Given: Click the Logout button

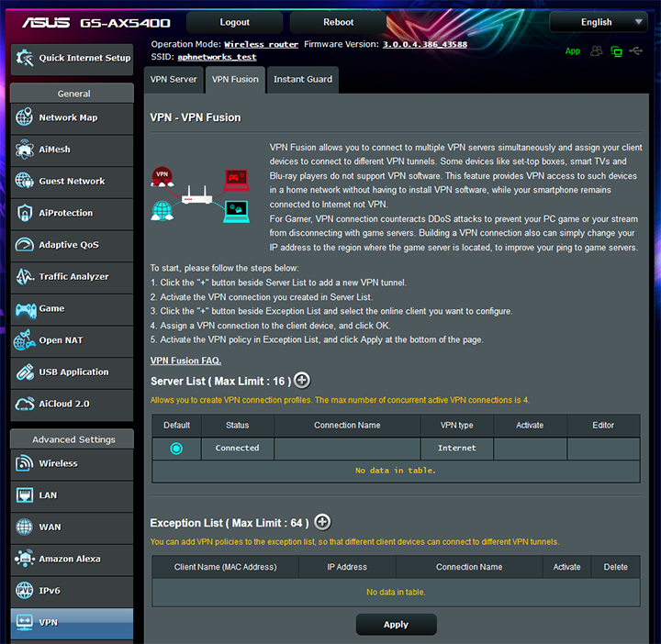Looking at the screenshot, I should pyautogui.click(x=235, y=22).
